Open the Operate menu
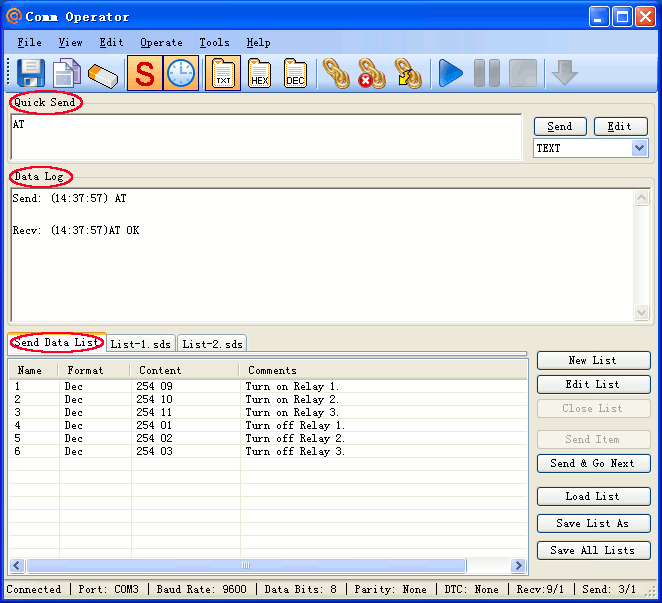The height and width of the screenshot is (603, 662). (161, 43)
